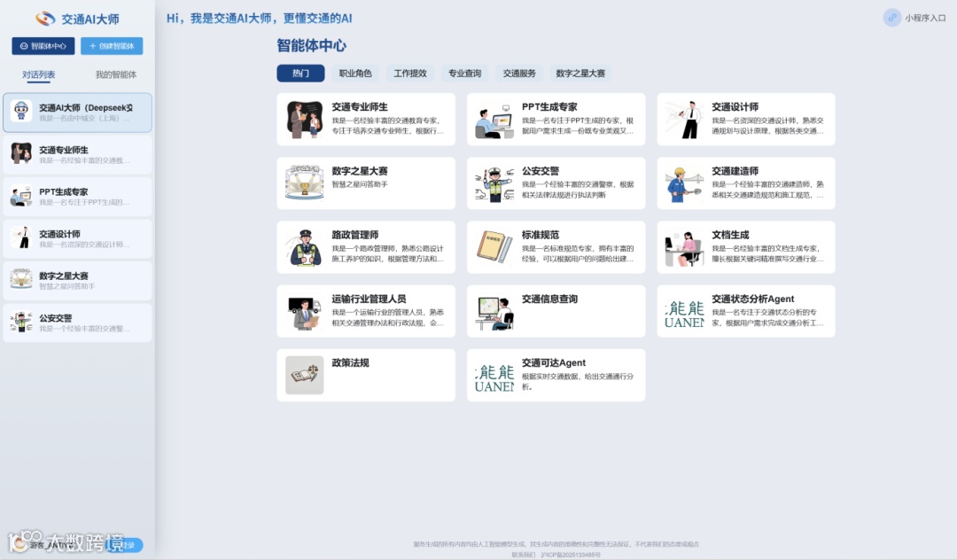The width and height of the screenshot is (957, 560).
Task: Open PPT生成专家 conversation in sidebar
Action: click(x=77, y=197)
